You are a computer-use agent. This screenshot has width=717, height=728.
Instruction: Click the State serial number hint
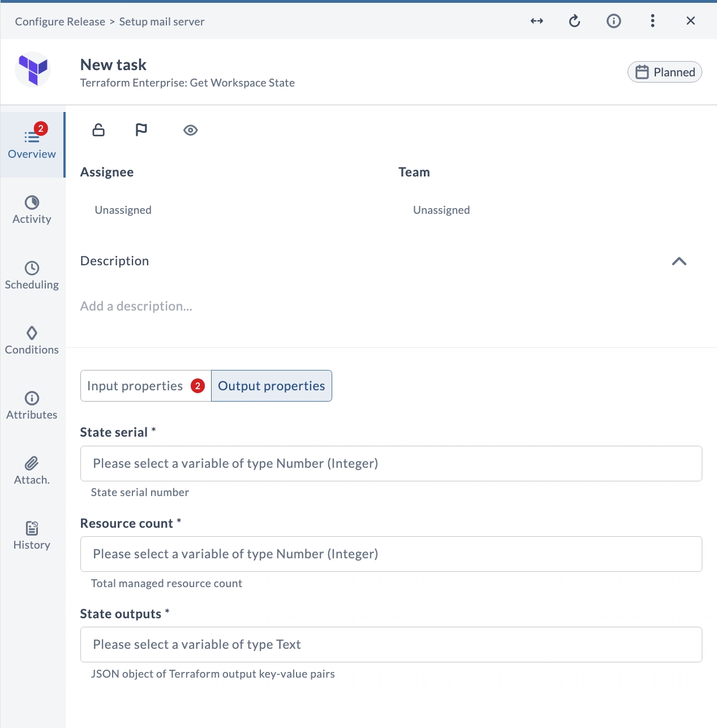pyautogui.click(x=140, y=492)
